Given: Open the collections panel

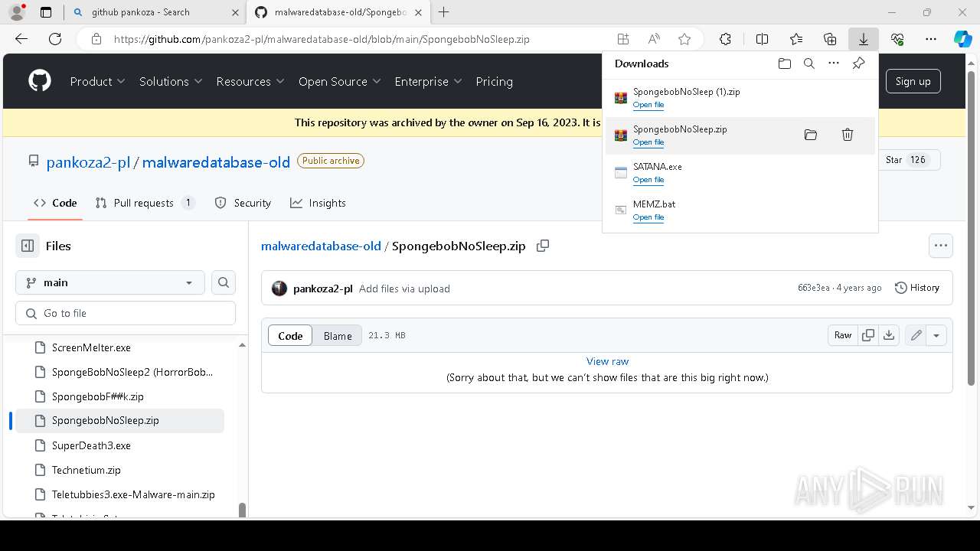Looking at the screenshot, I should pos(830,39).
